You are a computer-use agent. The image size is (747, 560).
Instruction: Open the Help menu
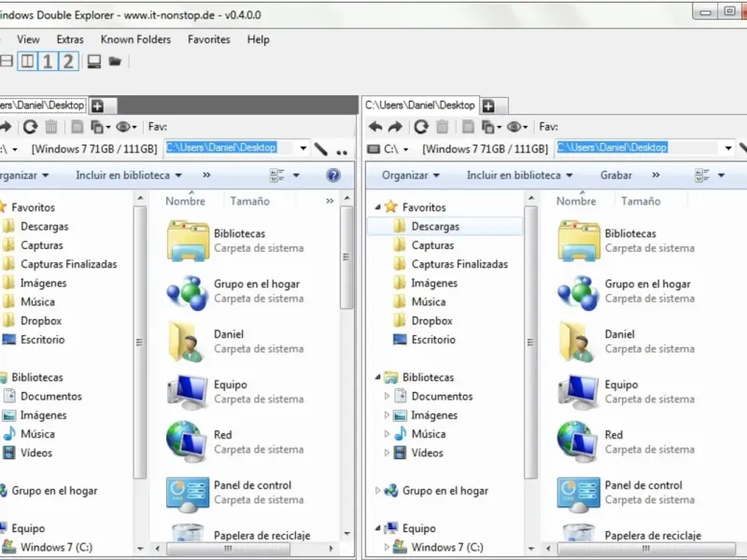click(259, 39)
